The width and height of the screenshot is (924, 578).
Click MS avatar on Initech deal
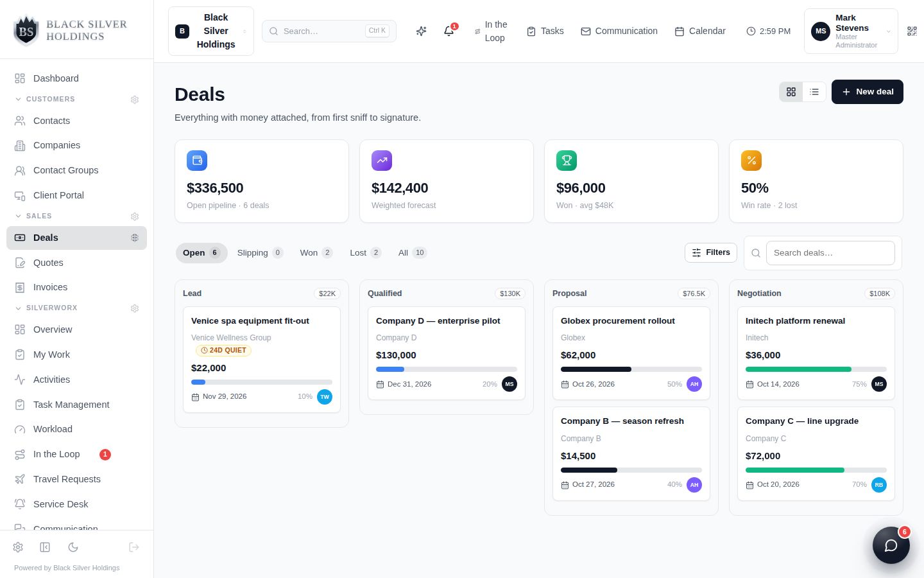coord(879,384)
